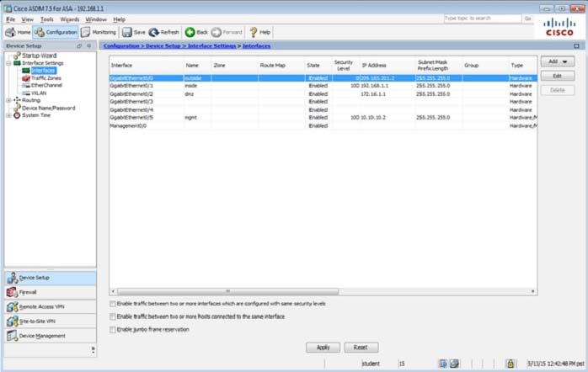The image size is (588, 372).
Task: Follow the Configuration breadcrumb link
Action: [121, 45]
